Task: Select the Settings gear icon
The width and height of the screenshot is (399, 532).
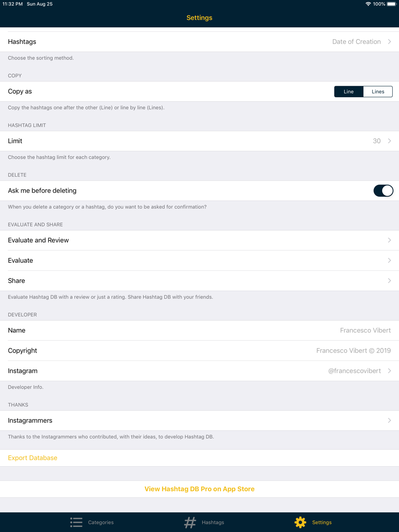Action: (300, 522)
